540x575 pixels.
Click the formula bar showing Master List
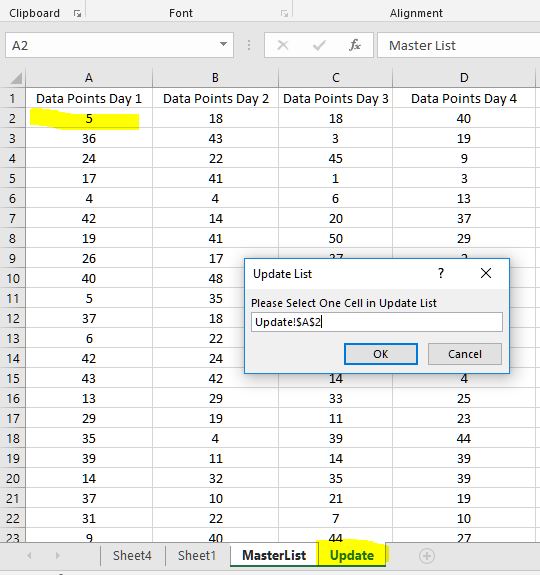coord(458,45)
